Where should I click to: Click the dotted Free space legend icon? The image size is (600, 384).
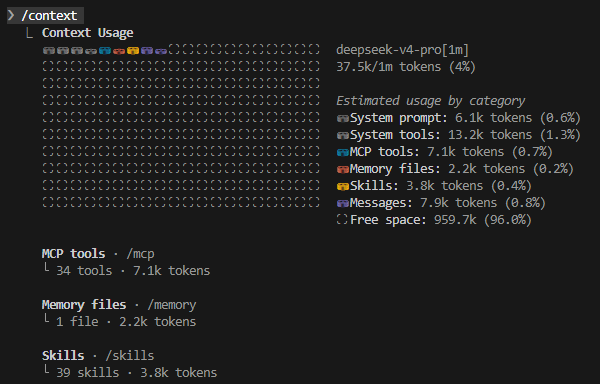342,220
